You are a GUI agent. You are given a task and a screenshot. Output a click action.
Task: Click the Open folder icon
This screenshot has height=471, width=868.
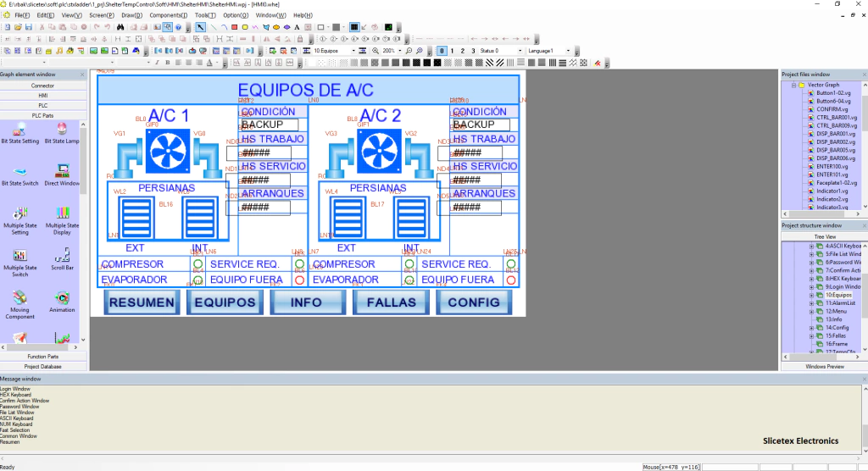tap(18, 27)
